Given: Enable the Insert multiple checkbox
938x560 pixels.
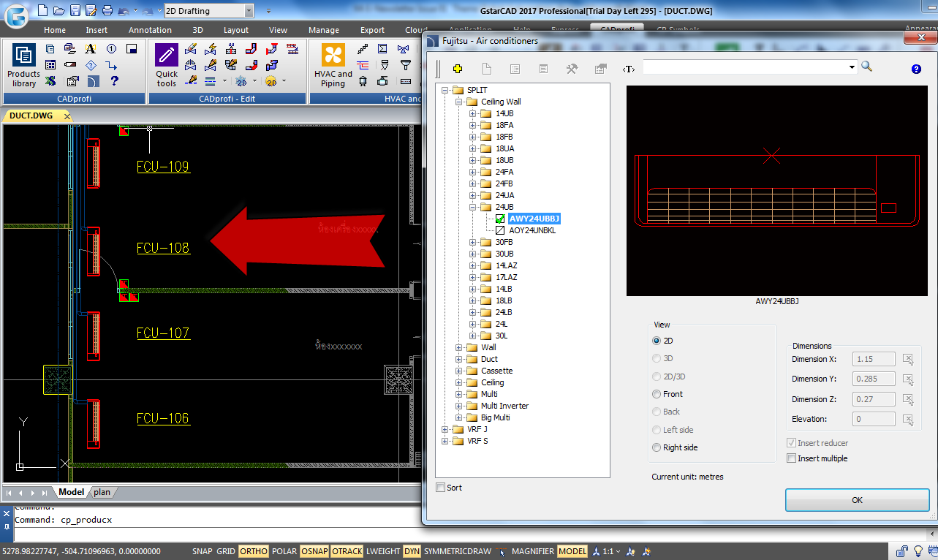Looking at the screenshot, I should click(x=791, y=458).
